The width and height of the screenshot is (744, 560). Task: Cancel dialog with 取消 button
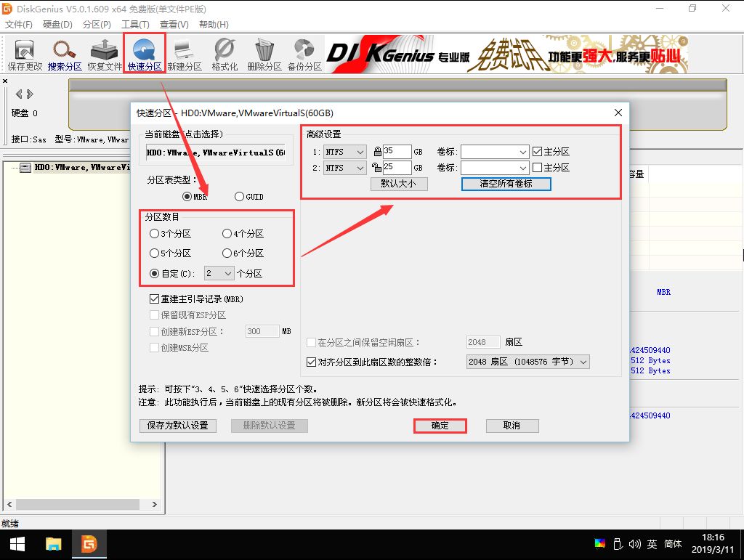point(512,426)
